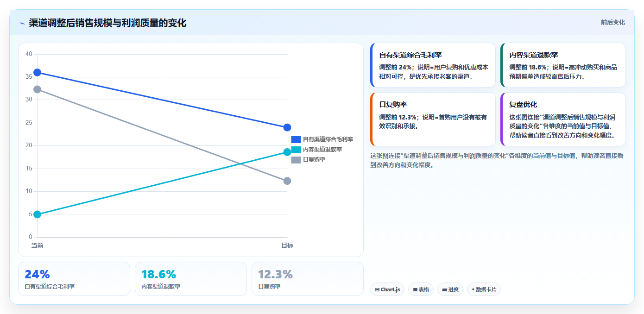This screenshot has width=644, height=314.
Task: Open the 复盘优化 info card heading
Action: click(x=523, y=105)
